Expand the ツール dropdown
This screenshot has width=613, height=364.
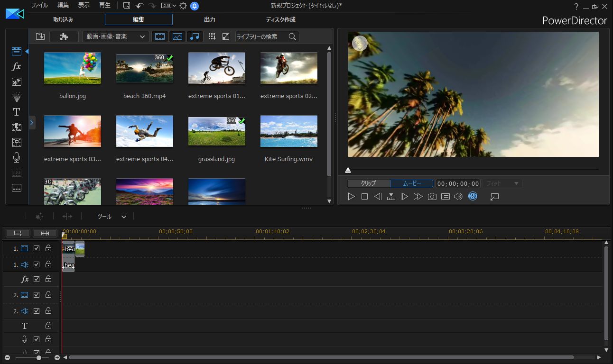click(x=111, y=216)
